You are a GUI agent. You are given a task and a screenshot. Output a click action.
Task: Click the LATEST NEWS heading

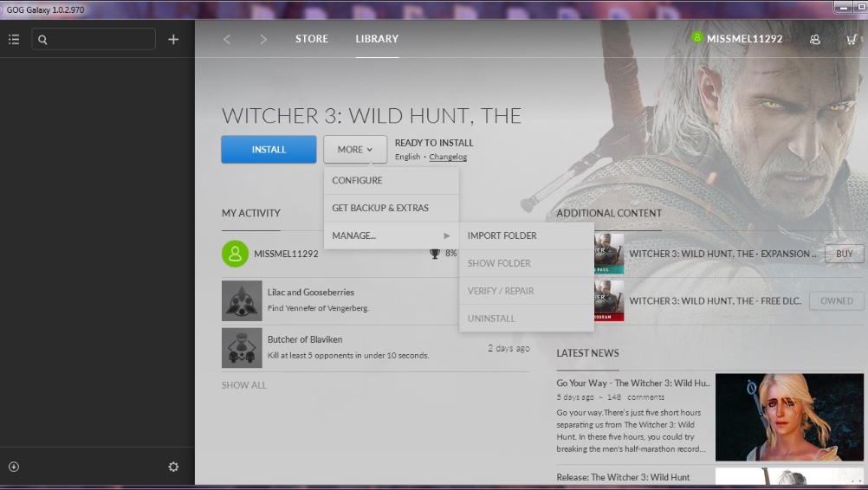pyautogui.click(x=587, y=353)
